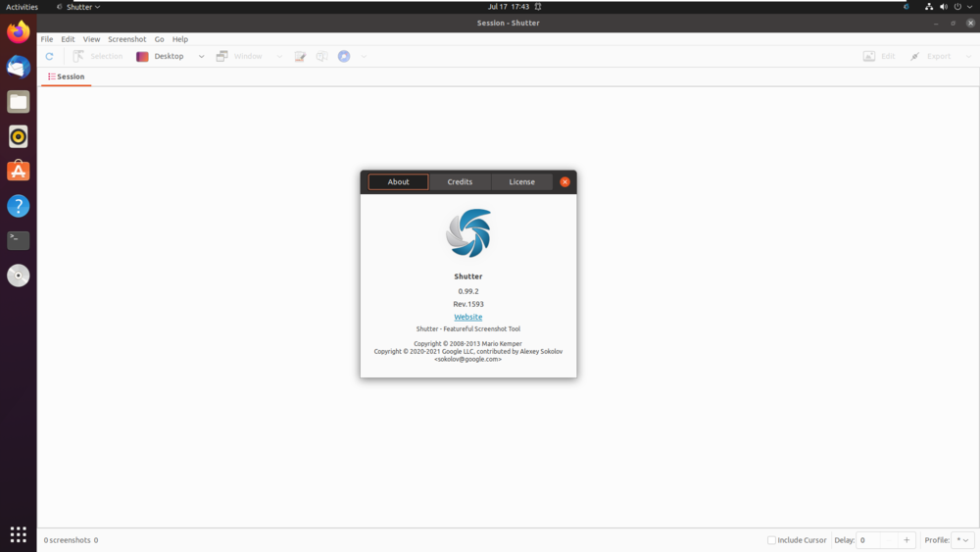This screenshot has width=980, height=552.
Task: Click the Redo last screenshot refresh icon
Action: pos(49,56)
